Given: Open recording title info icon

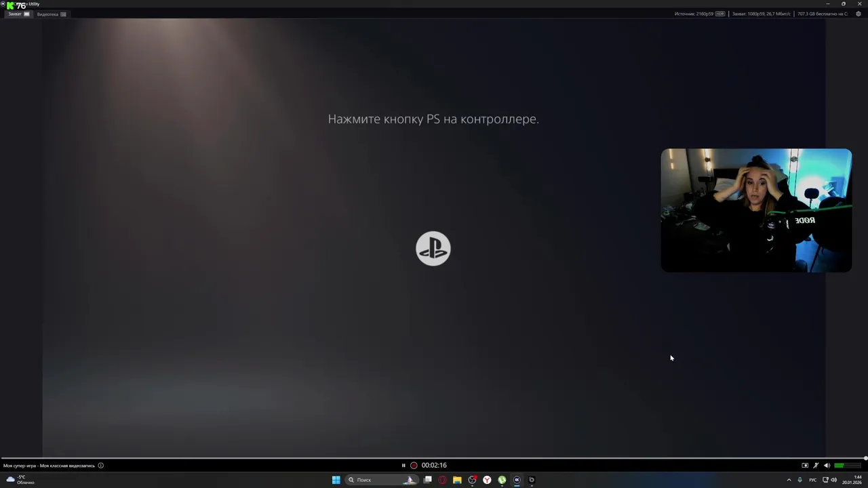Looking at the screenshot, I should pyautogui.click(x=101, y=466).
